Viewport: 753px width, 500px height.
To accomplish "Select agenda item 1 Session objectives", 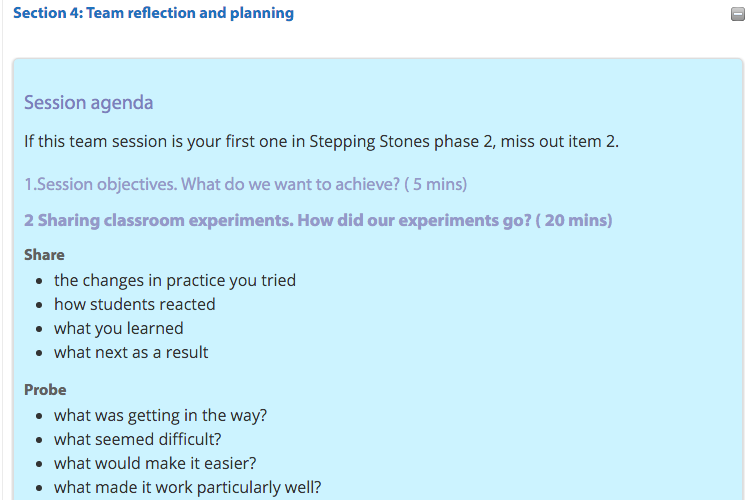I will [x=245, y=184].
